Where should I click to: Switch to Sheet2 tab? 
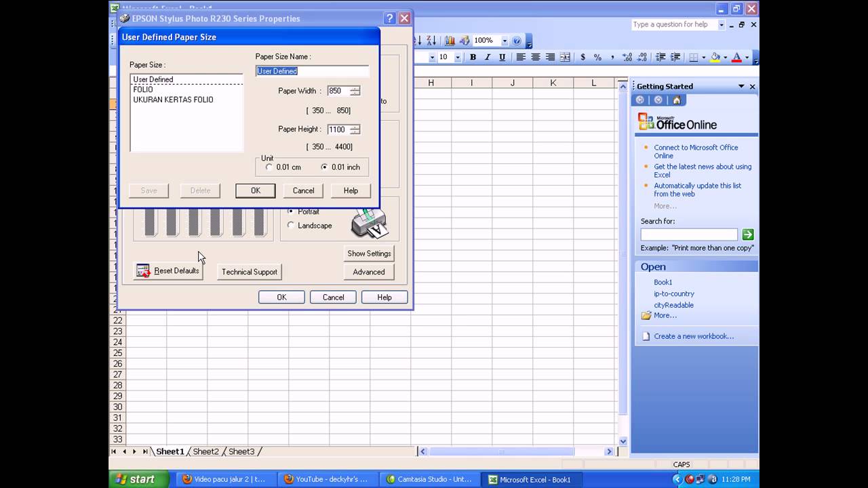[x=205, y=451]
